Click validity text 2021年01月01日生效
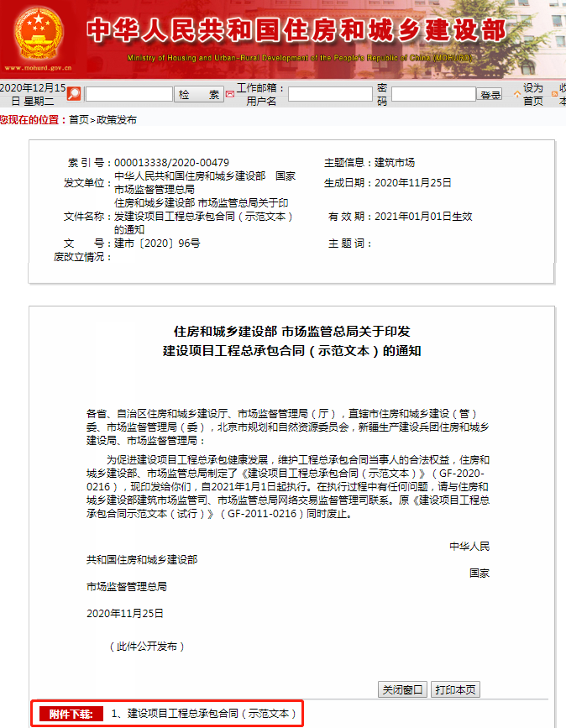The width and height of the screenshot is (566, 728). [423, 217]
